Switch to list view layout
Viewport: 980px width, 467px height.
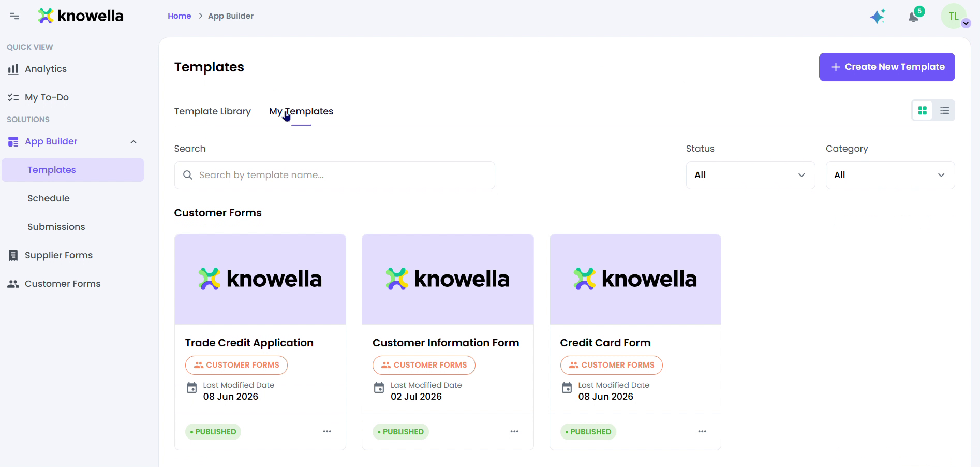tap(945, 110)
